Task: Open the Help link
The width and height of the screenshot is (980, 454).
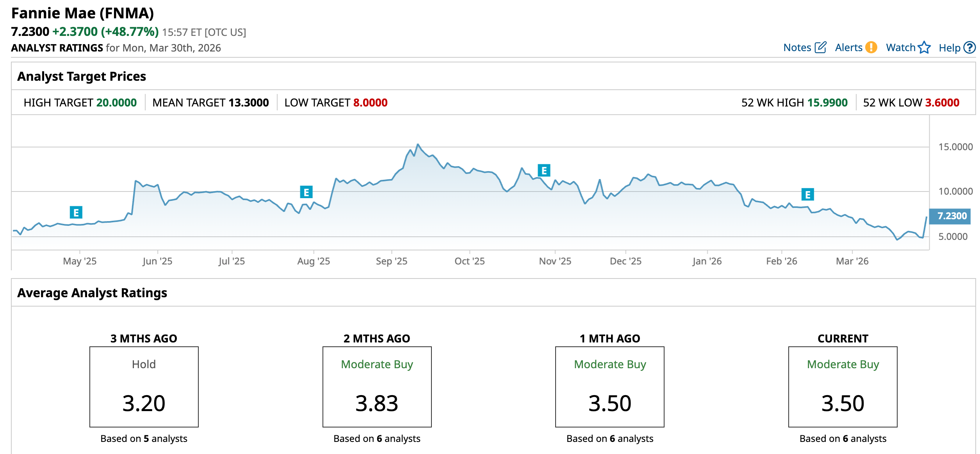Action: click(949, 48)
